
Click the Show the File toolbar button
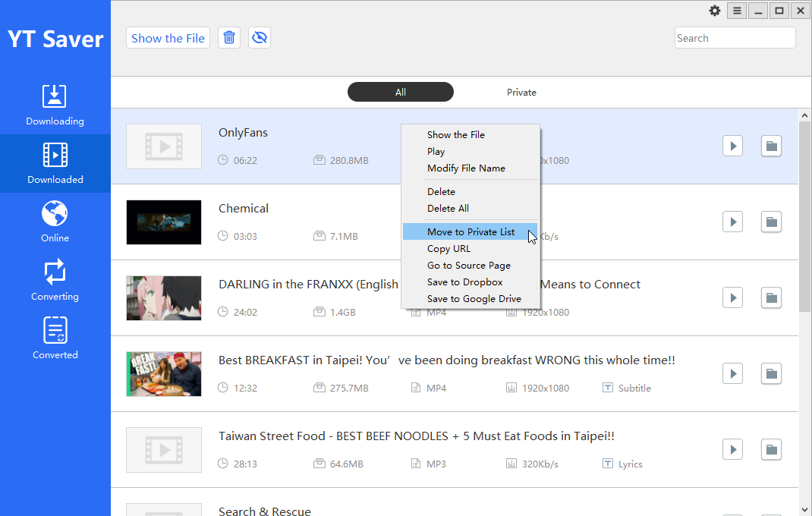pyautogui.click(x=168, y=38)
